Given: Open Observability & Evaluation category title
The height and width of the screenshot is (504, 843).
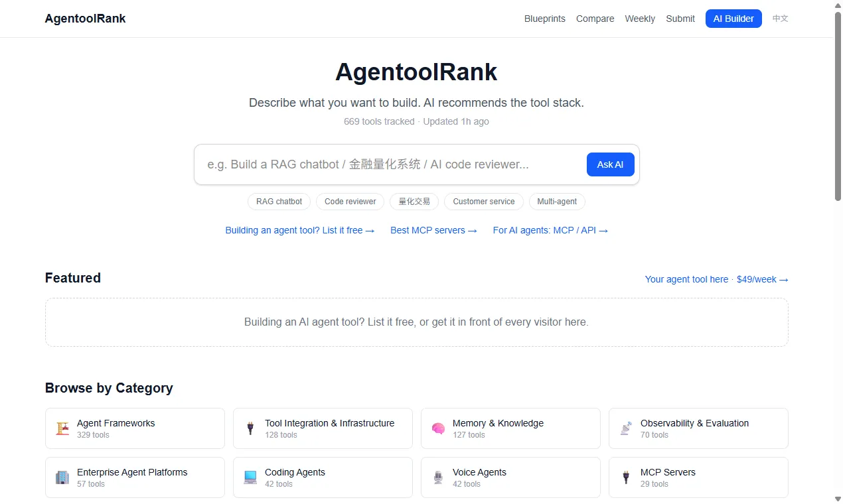Looking at the screenshot, I should pos(694,423).
